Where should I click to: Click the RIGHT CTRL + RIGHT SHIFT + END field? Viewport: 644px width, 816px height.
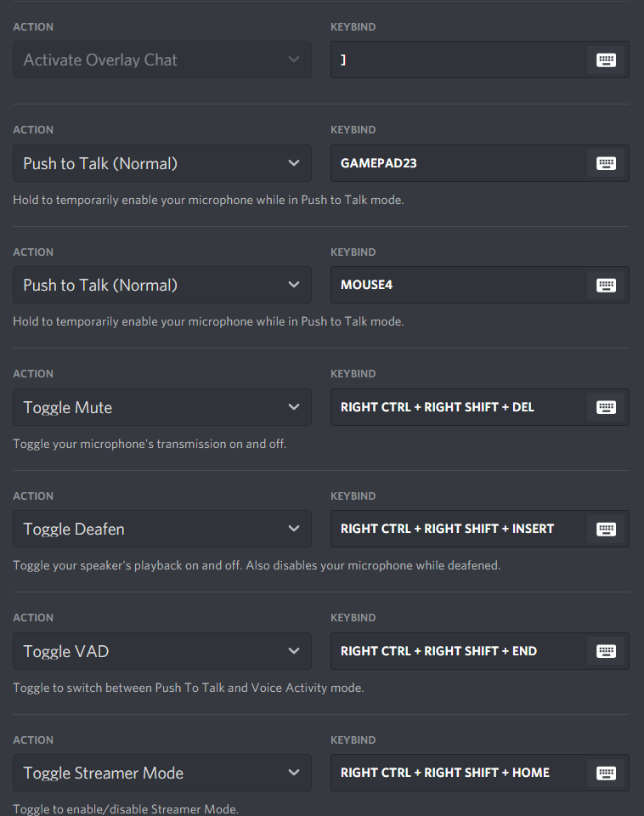click(x=480, y=651)
